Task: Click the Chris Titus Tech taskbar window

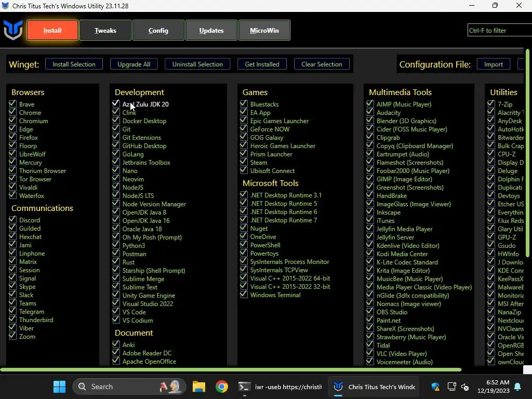Action: point(374,387)
